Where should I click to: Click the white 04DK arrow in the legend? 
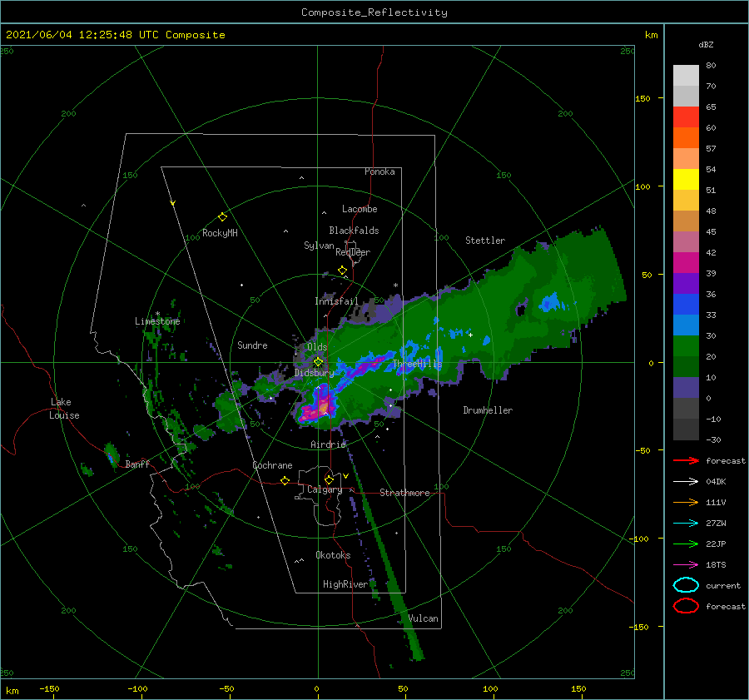(686, 481)
